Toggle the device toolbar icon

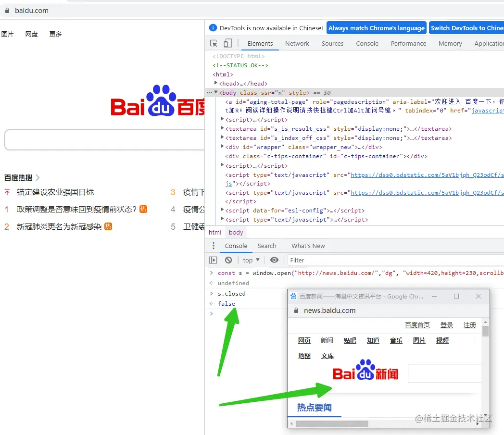click(x=228, y=43)
